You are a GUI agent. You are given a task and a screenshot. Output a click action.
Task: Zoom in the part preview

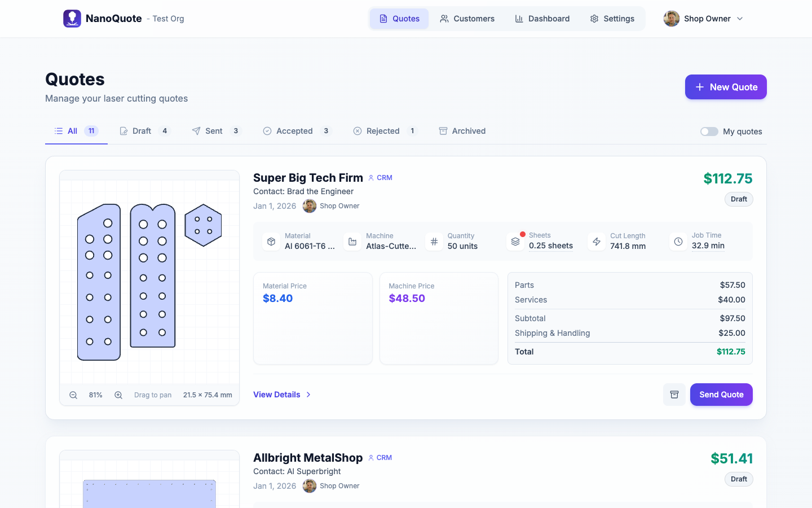click(x=118, y=395)
